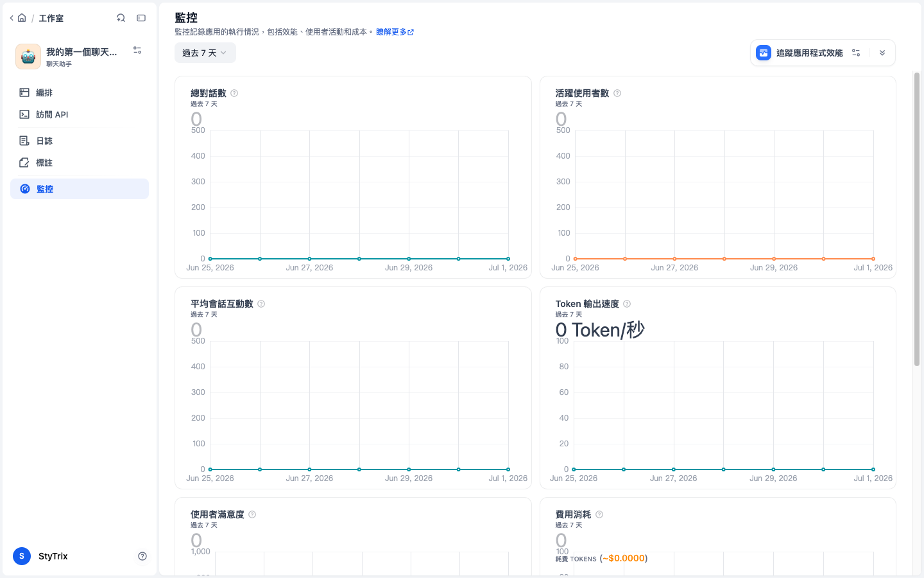Select the 監控 menu item
924x578 pixels.
(x=80, y=189)
